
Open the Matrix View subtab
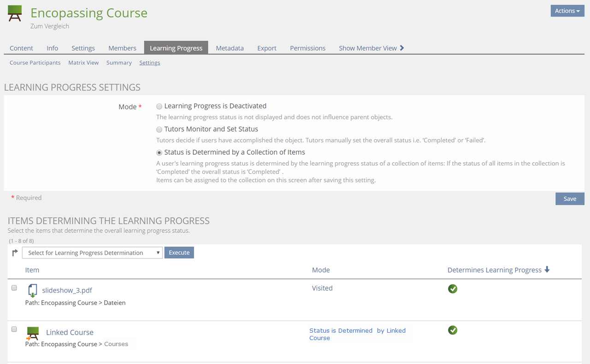pos(83,63)
